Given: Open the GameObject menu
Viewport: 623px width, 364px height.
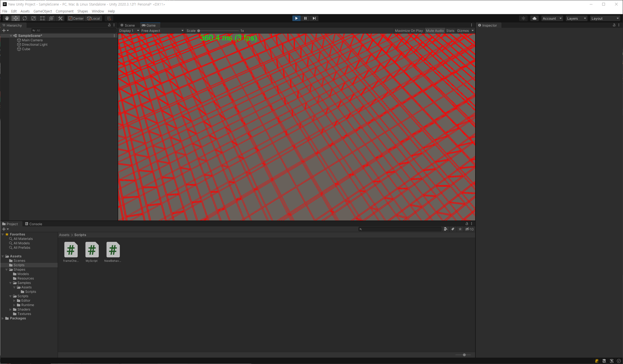Looking at the screenshot, I should coord(43,11).
